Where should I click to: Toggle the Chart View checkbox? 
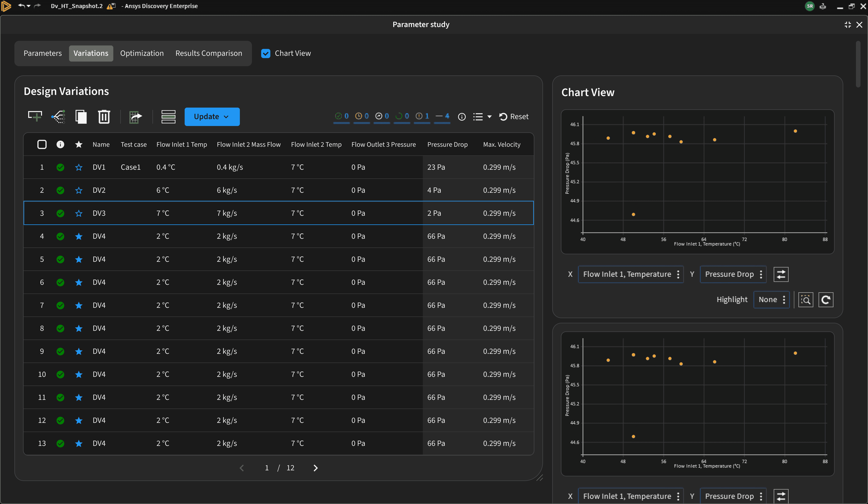tap(266, 53)
